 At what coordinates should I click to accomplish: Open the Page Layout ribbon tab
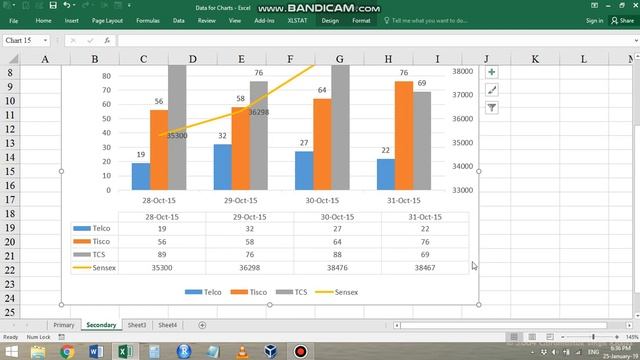pos(107,20)
